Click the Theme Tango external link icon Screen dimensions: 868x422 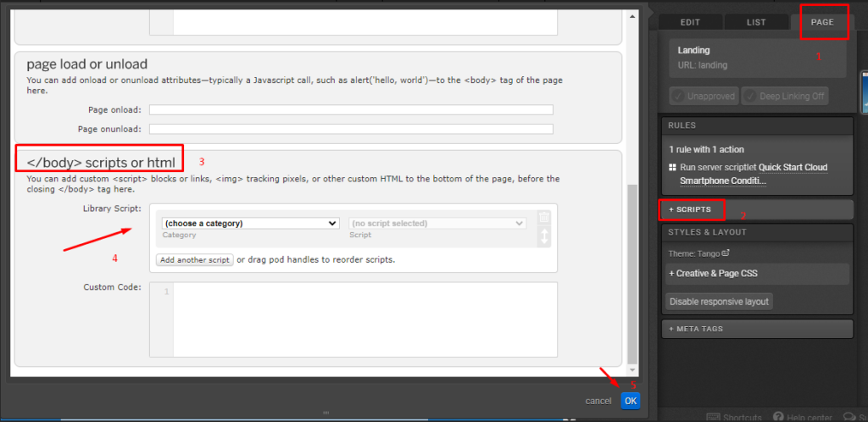(725, 253)
